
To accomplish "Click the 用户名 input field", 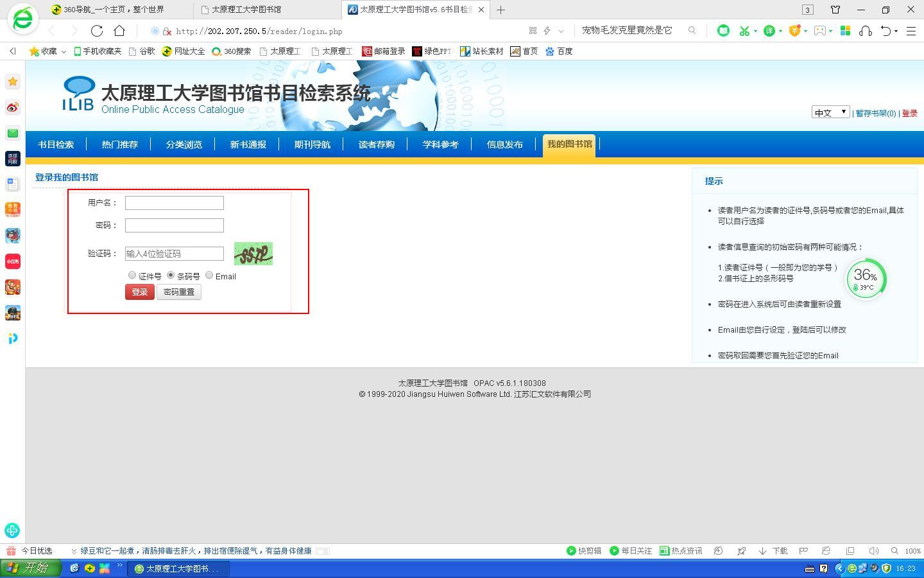I will point(175,203).
